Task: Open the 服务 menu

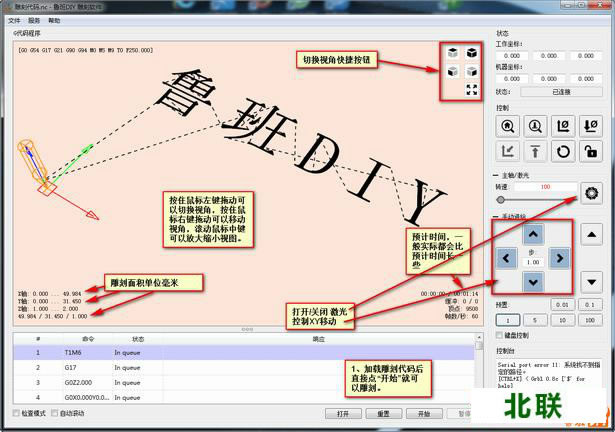Action: pyautogui.click(x=35, y=19)
